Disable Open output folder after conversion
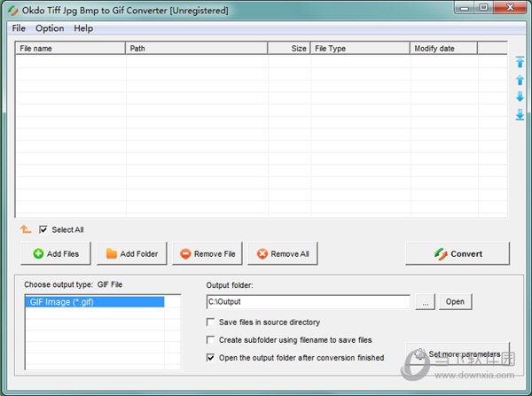532x396 pixels. pos(211,358)
